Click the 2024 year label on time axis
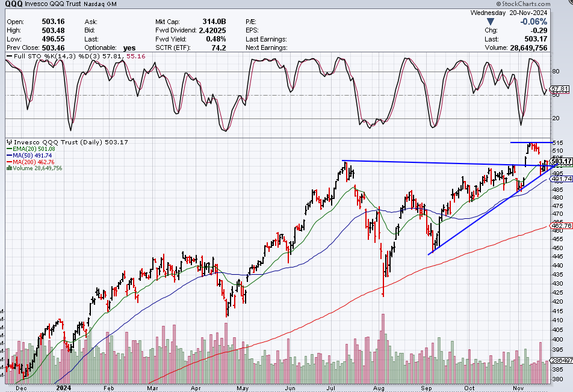Image resolution: width=573 pixels, height=392 pixels. tap(64, 388)
